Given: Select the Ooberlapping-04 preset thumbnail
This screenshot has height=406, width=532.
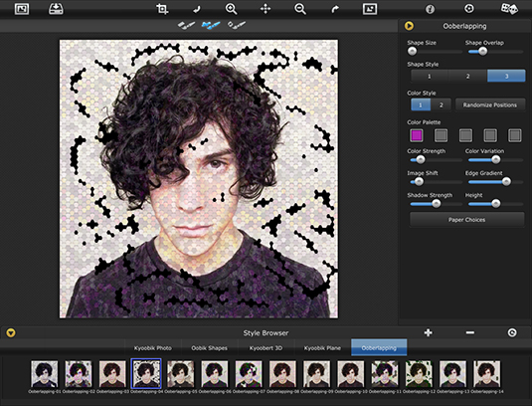Looking at the screenshot, I should pyautogui.click(x=146, y=374).
